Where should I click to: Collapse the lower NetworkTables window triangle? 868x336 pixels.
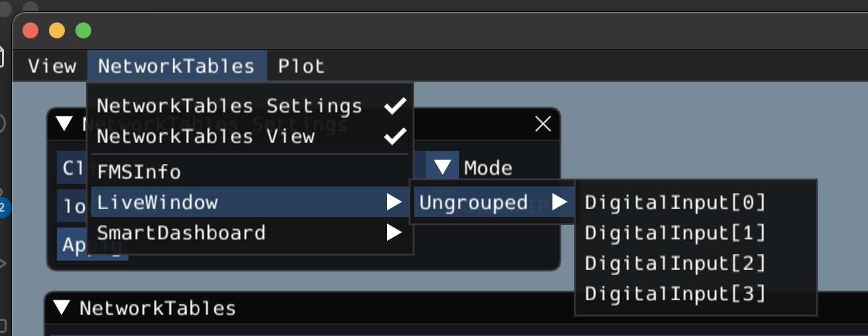[x=62, y=308]
